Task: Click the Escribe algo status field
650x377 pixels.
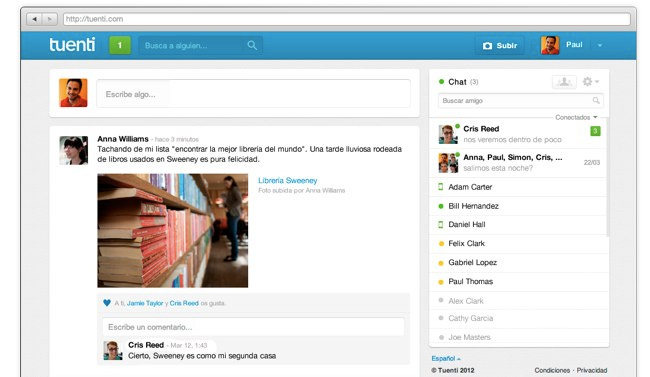Action: (253, 94)
